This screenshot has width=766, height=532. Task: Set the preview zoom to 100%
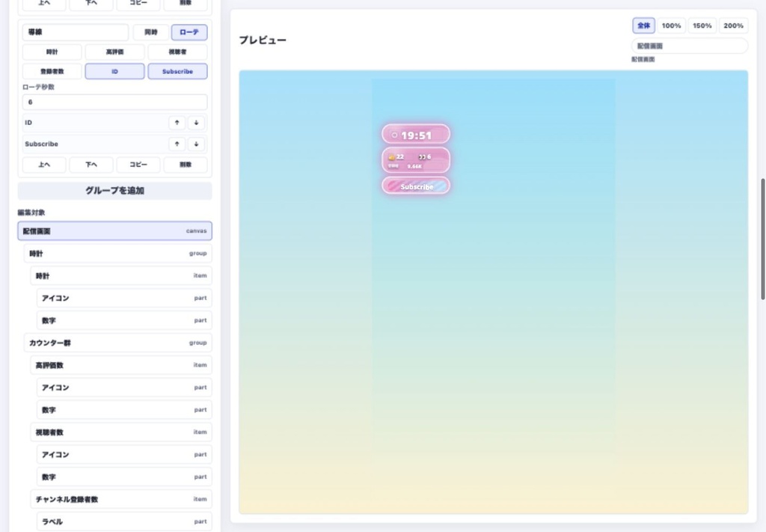[671, 25]
